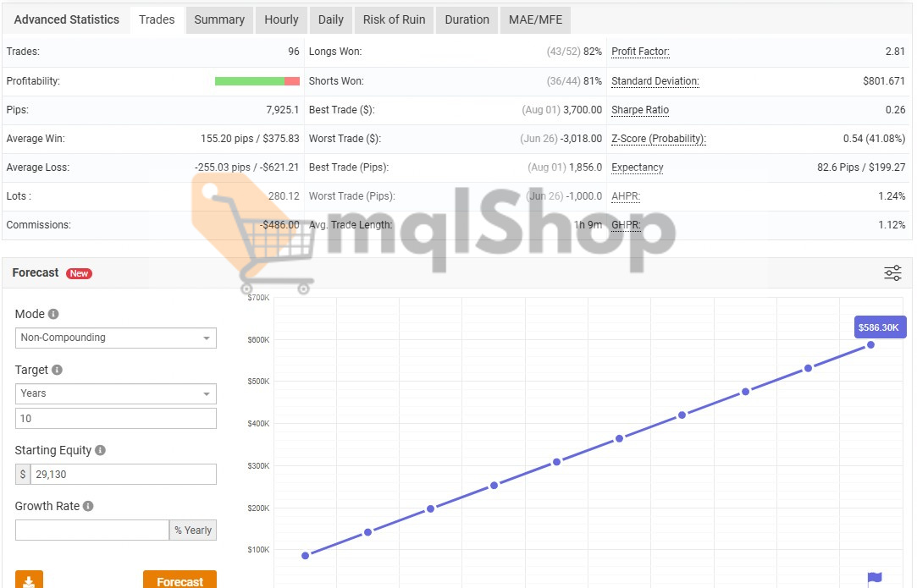Open the Mode dropdown showing Non-Compounding
917x588 pixels.
pyautogui.click(x=115, y=338)
